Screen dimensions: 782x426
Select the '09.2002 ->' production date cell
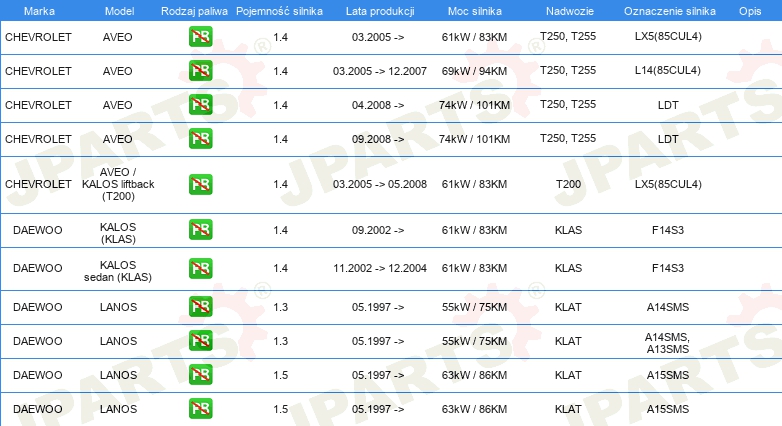[x=378, y=230]
